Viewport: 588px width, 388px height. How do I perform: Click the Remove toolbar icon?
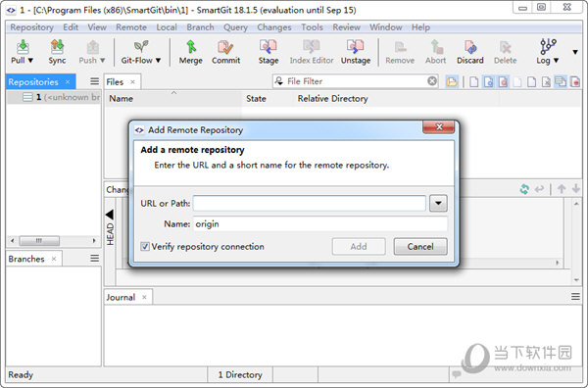400,47
